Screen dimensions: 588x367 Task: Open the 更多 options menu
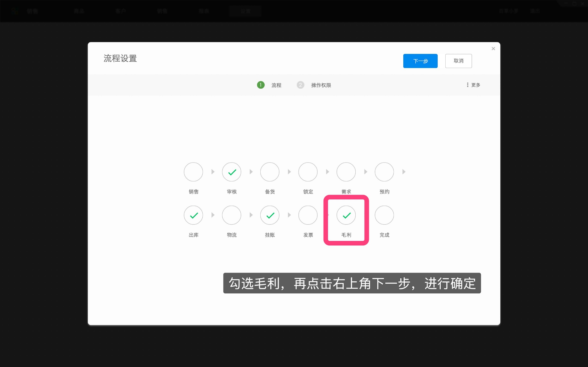(x=473, y=85)
